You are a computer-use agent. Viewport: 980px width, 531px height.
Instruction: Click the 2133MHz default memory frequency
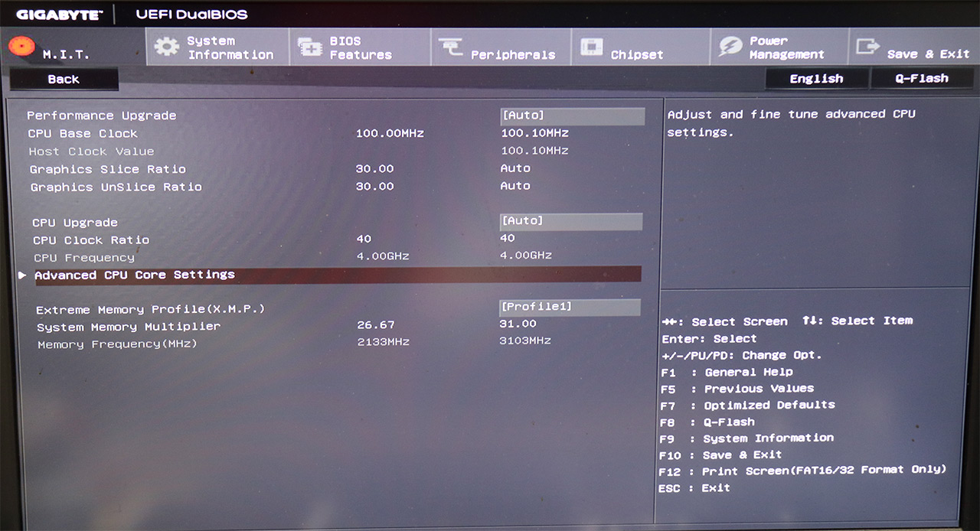pos(384,341)
